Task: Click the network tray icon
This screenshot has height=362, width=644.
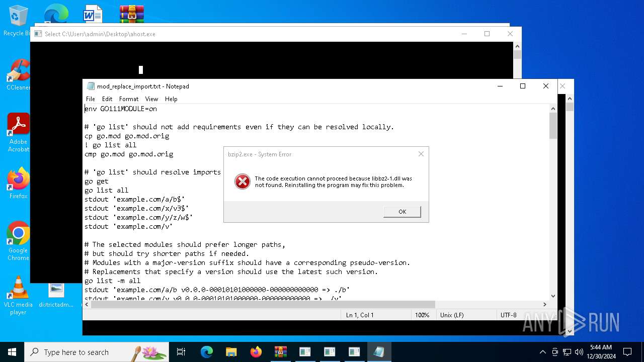Action: click(x=567, y=352)
